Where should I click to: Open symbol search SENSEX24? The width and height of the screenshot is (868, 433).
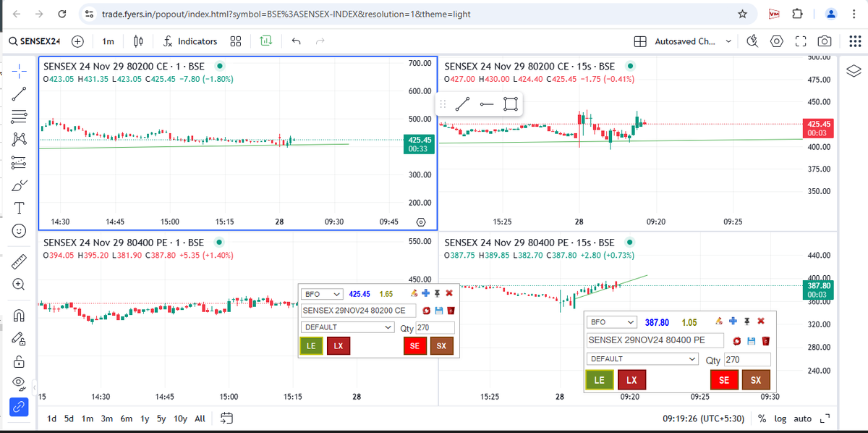pos(35,41)
